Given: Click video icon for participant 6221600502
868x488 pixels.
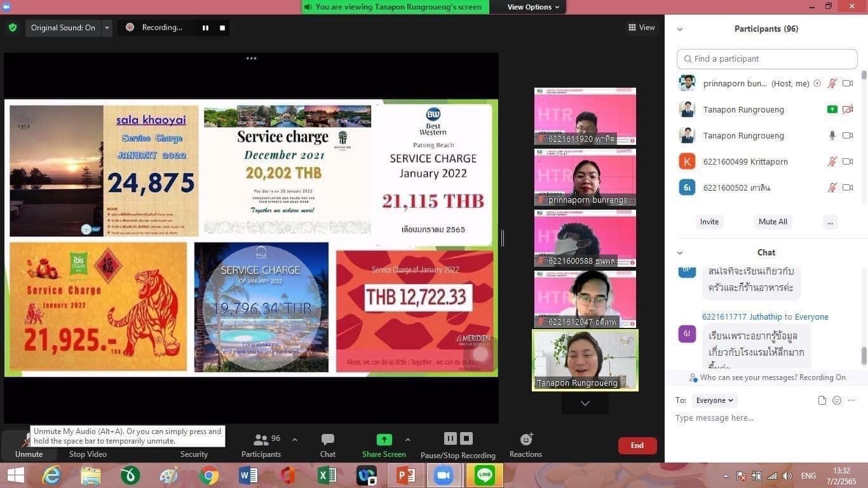Looking at the screenshot, I should [847, 187].
